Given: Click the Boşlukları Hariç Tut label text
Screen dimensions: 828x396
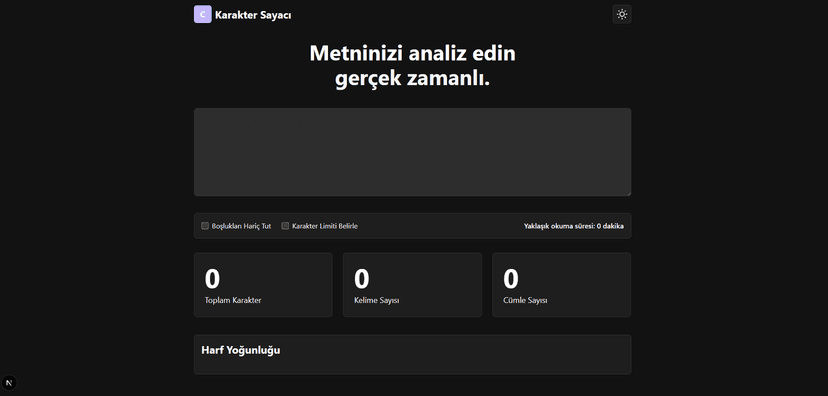Looking at the screenshot, I should pyautogui.click(x=241, y=226).
